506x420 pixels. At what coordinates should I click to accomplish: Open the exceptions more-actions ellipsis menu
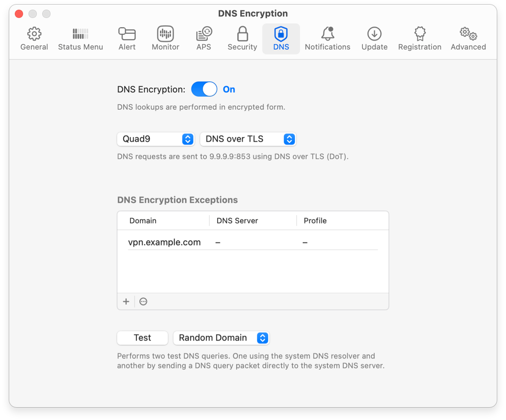[x=143, y=301]
